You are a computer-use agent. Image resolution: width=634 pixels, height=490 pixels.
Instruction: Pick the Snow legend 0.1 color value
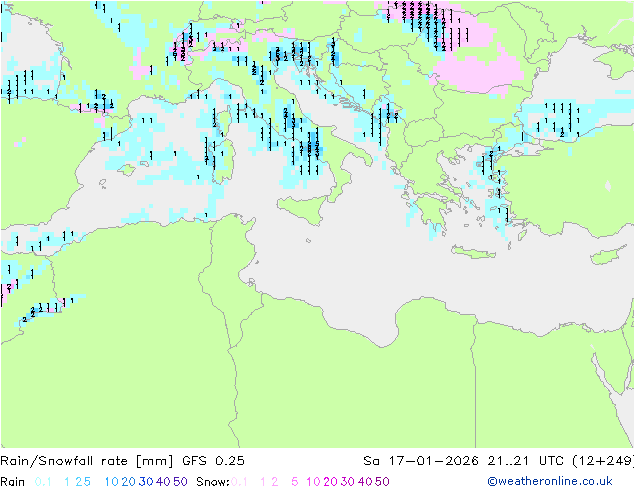tap(239, 482)
